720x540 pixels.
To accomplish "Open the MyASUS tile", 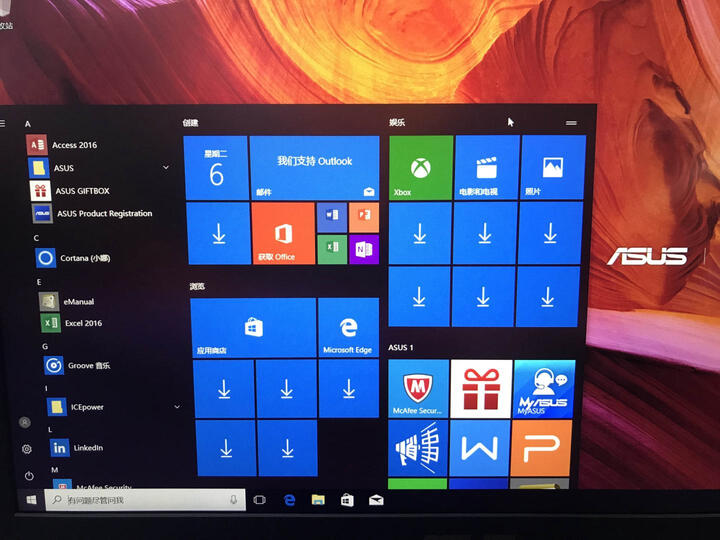I will [x=544, y=389].
